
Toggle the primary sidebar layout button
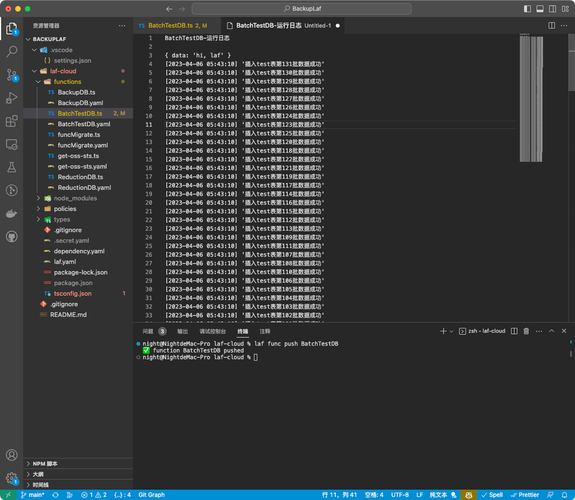point(527,9)
